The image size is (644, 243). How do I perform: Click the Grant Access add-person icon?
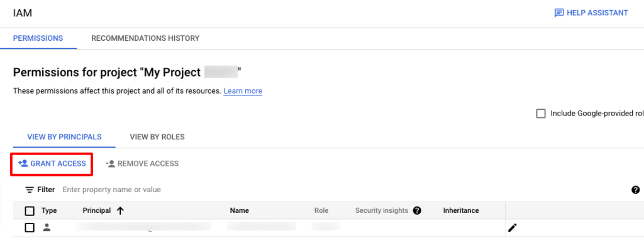click(23, 163)
